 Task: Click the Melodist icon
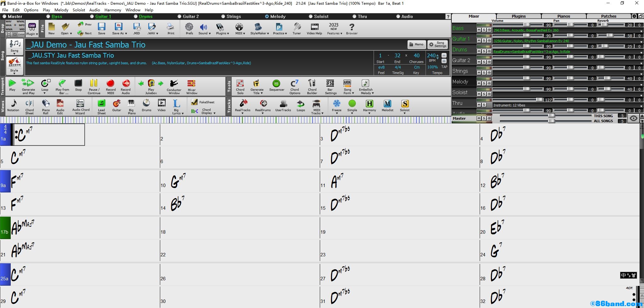(387, 106)
